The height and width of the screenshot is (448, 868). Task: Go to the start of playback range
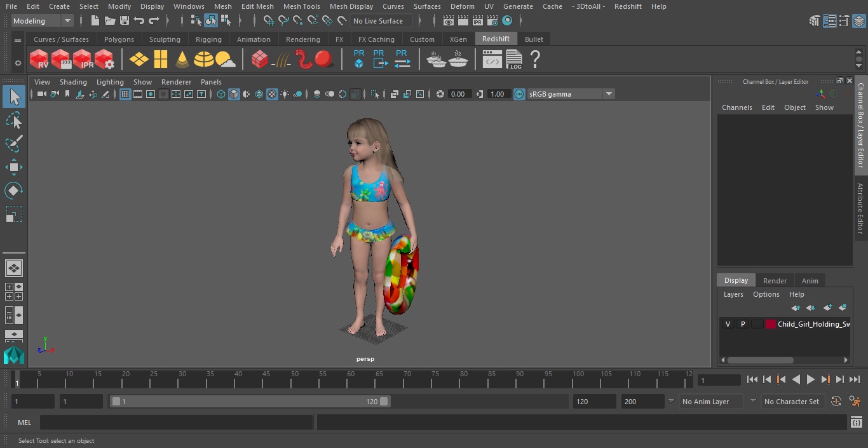(752, 379)
